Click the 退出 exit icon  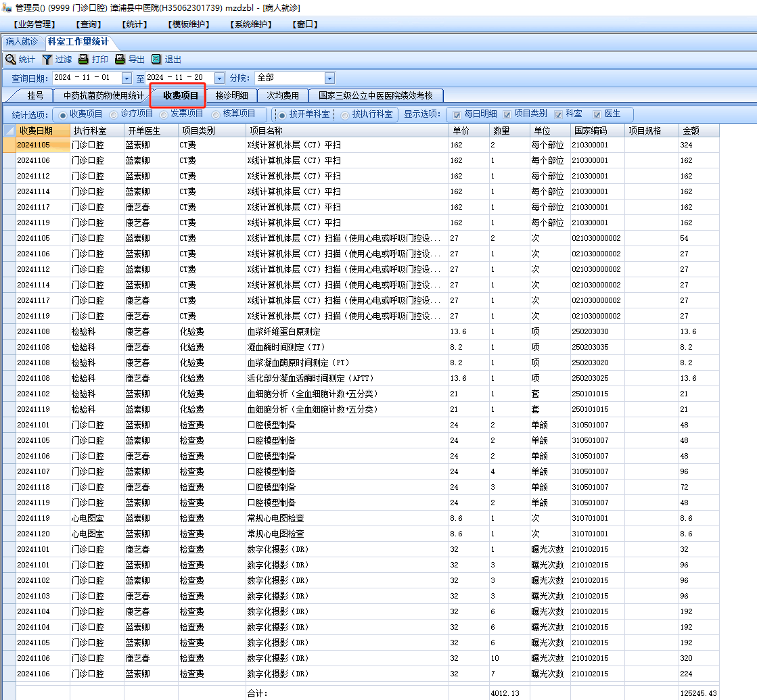point(156,60)
